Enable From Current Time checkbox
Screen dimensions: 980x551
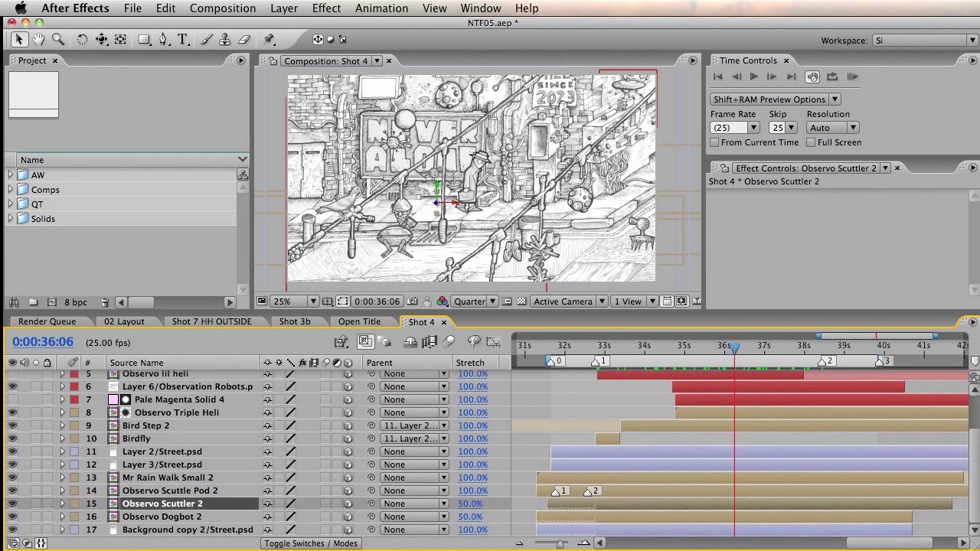715,142
